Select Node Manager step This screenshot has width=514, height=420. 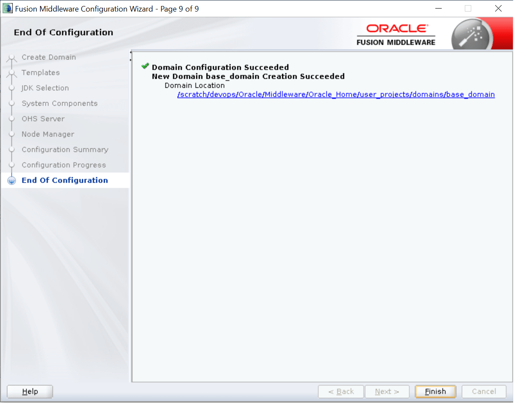click(x=48, y=134)
